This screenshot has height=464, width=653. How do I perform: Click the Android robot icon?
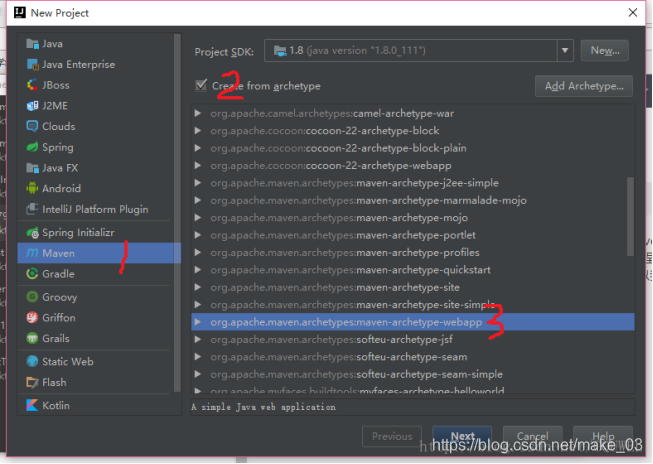coord(32,188)
